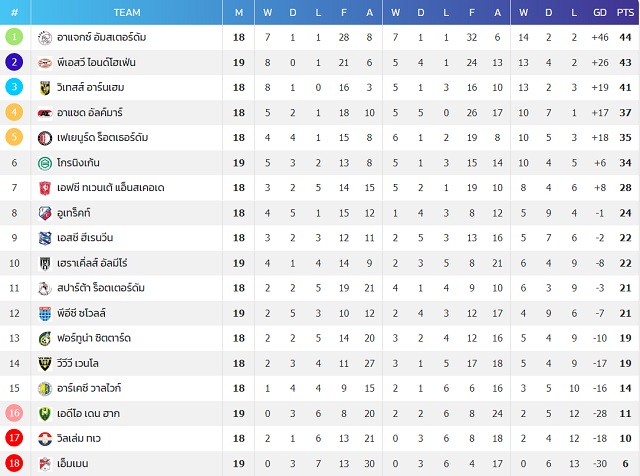Image resolution: width=640 pixels, height=476 pixels.
Task: Open the อาแจกซ์ อัมสเตอร์ดัม team link
Action: (102, 38)
